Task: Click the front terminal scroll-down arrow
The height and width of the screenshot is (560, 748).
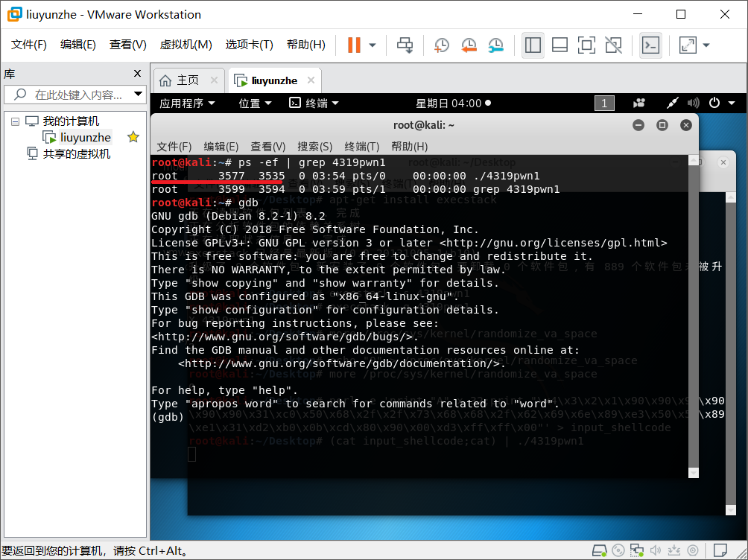Action: click(x=694, y=473)
